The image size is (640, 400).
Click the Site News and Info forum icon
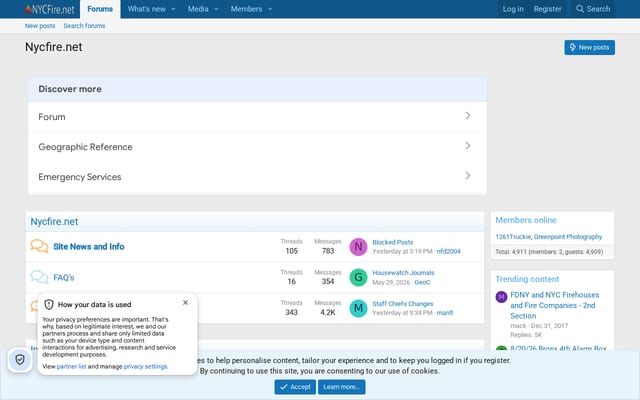click(x=39, y=246)
